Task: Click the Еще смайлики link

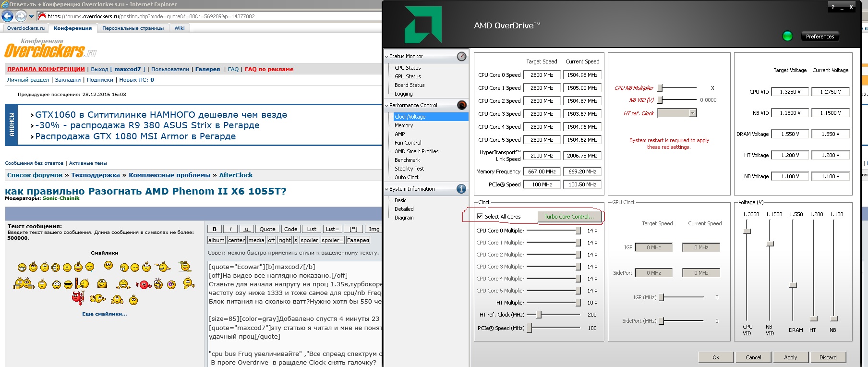Action: click(105, 314)
